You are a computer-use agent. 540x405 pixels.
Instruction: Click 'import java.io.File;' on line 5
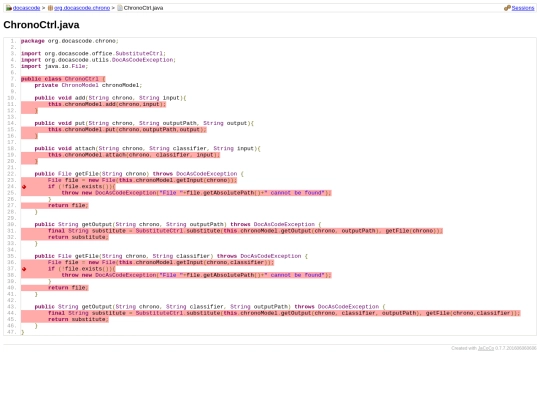pyautogui.click(x=54, y=66)
